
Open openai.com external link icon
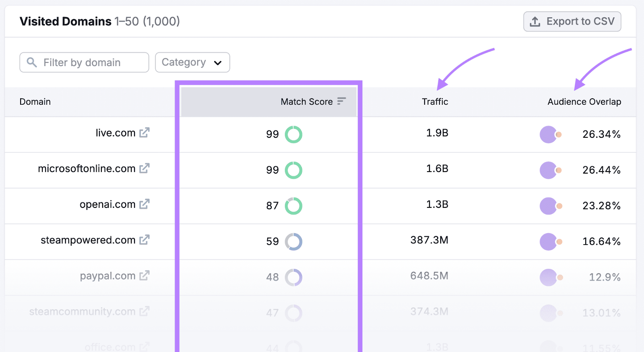(144, 204)
